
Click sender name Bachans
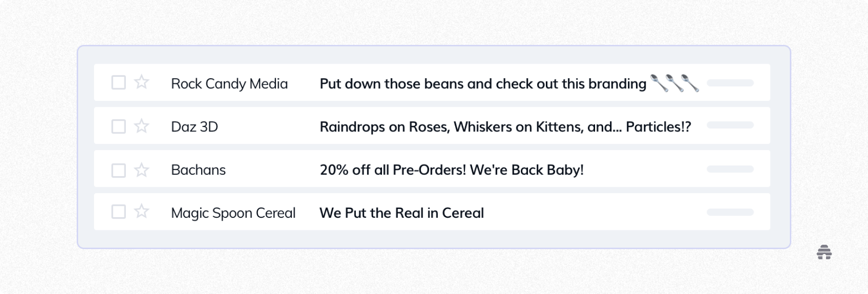198,170
